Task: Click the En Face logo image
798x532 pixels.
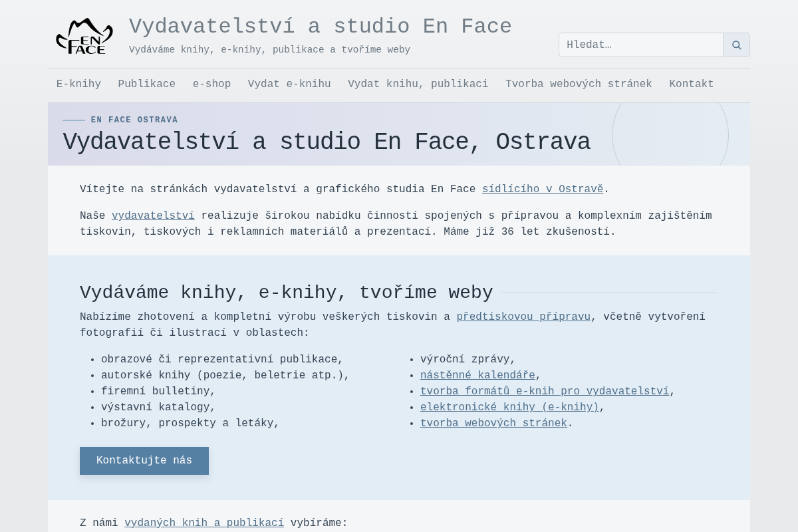Action: point(84,37)
